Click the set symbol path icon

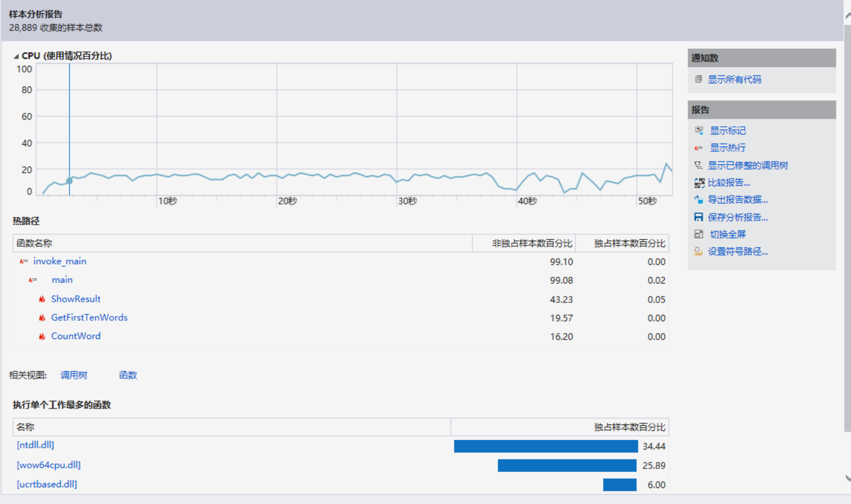click(698, 251)
